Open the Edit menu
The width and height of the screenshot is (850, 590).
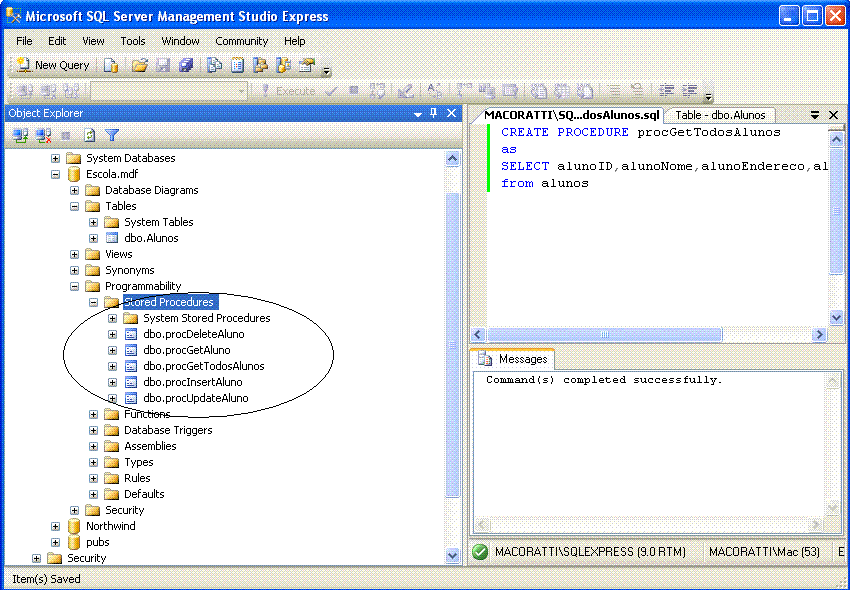pyautogui.click(x=57, y=41)
